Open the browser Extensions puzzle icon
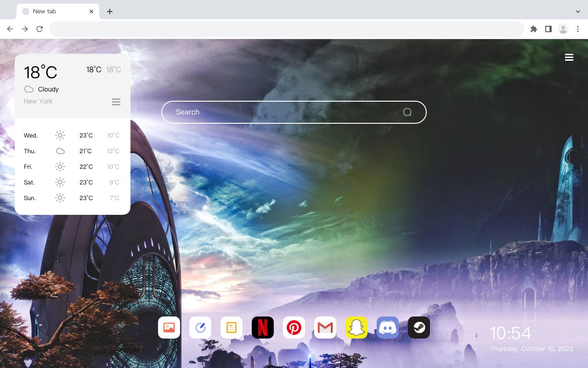588x368 pixels. (533, 29)
